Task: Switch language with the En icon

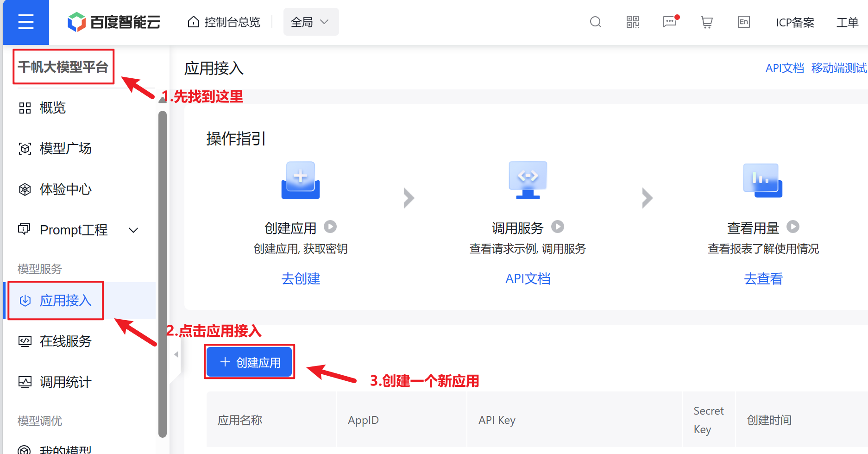Action: (x=743, y=22)
